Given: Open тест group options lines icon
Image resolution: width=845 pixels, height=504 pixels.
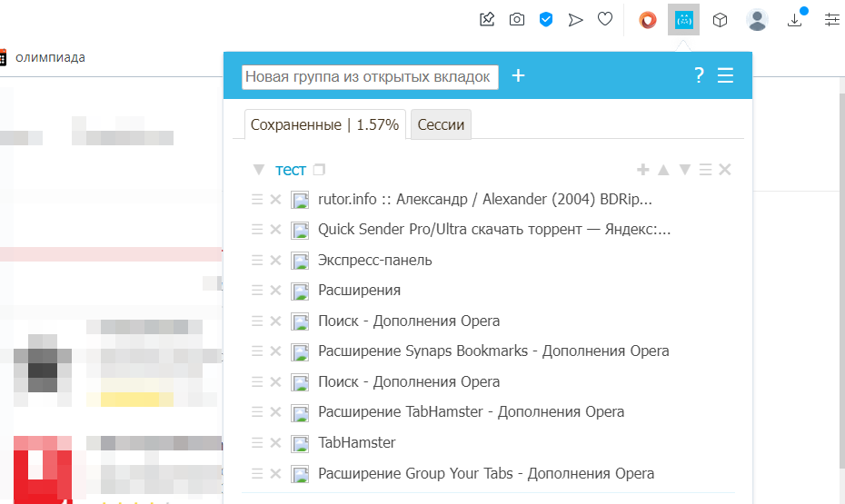Looking at the screenshot, I should (x=705, y=170).
